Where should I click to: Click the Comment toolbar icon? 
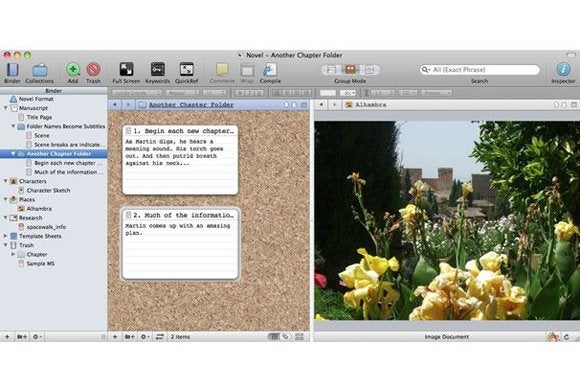point(222,73)
